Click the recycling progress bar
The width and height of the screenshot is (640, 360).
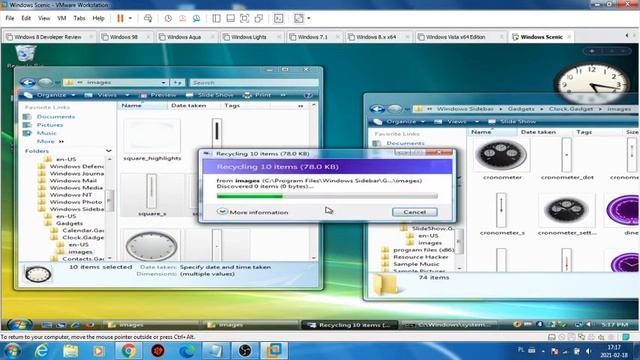pos(327,196)
